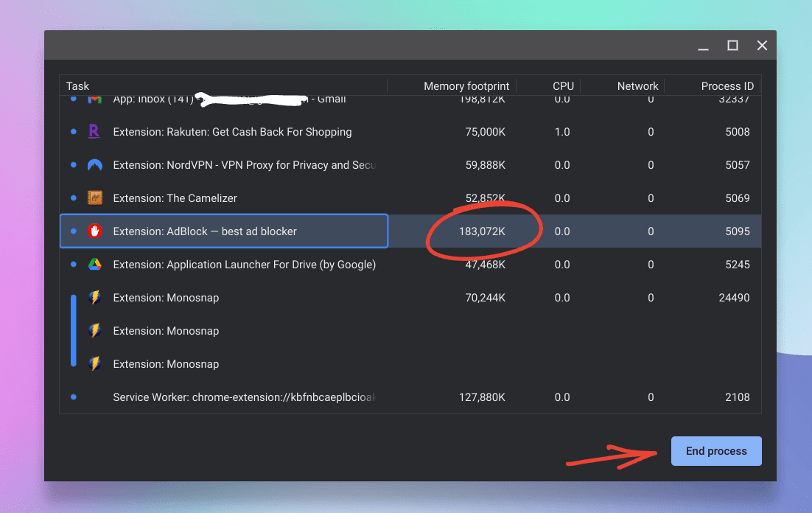
Task: Click memory value 127,880K
Action: (x=482, y=397)
